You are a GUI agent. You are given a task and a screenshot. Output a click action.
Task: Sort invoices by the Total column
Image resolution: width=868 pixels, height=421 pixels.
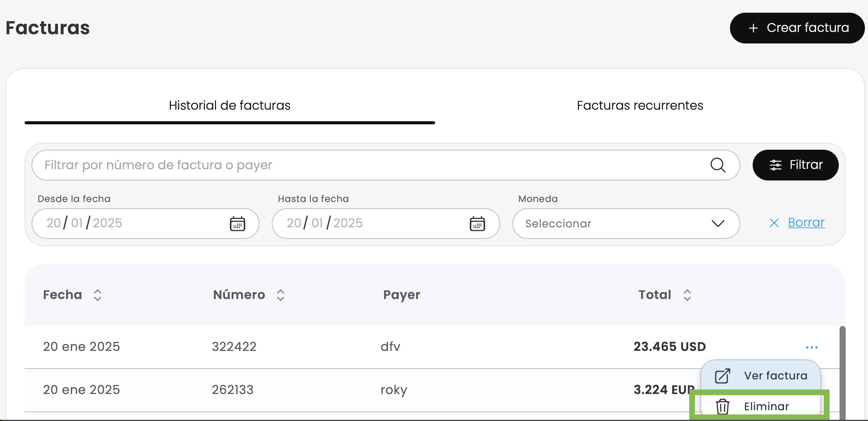click(687, 295)
